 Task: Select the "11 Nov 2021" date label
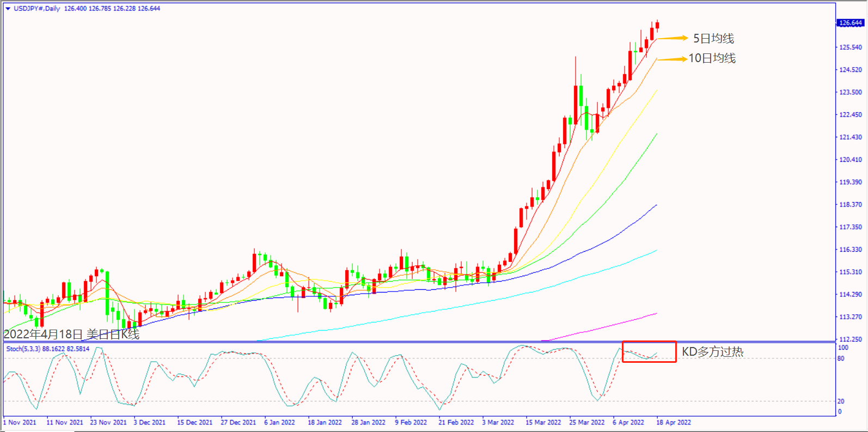[x=65, y=422]
